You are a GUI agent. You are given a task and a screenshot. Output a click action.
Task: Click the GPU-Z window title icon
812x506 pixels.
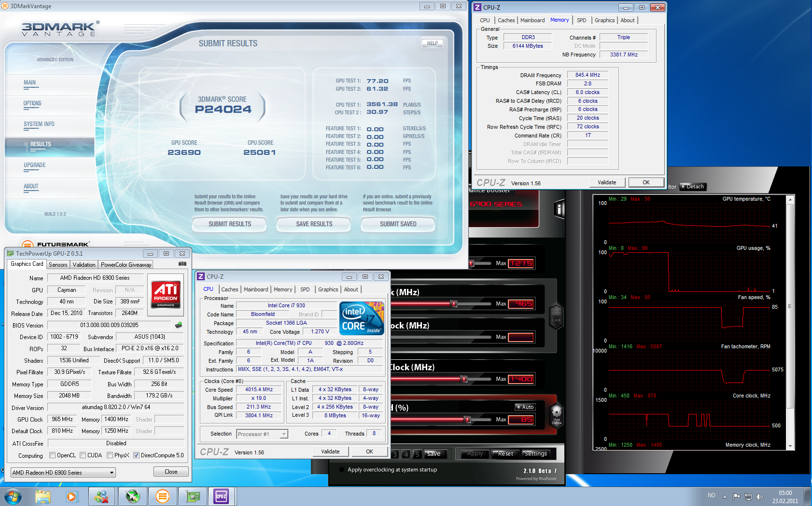click(11, 253)
